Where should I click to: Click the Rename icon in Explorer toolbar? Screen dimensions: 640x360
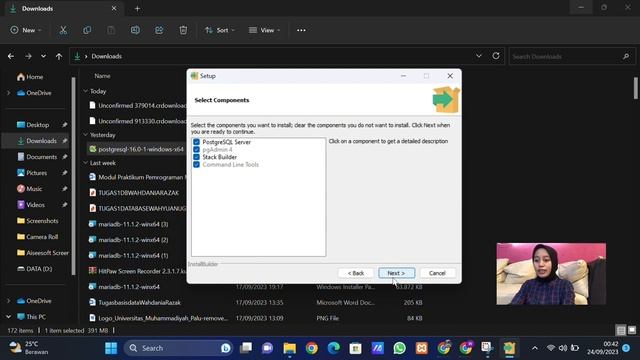click(135, 30)
